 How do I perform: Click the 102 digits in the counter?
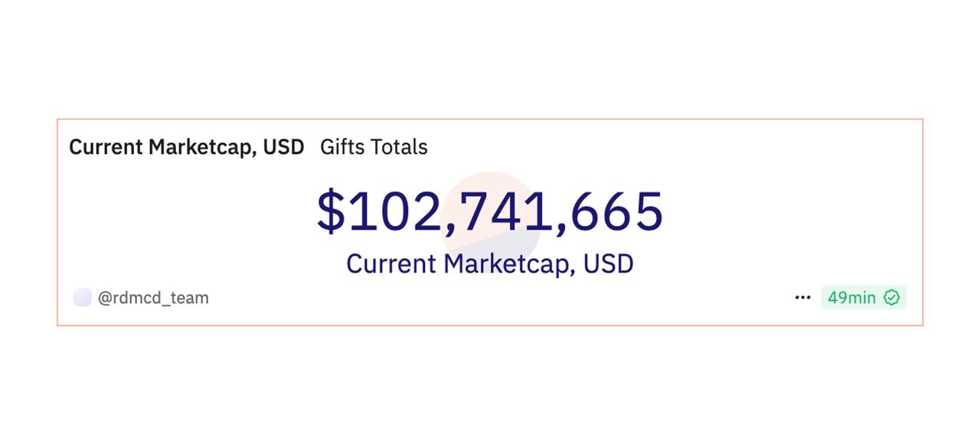395,212
